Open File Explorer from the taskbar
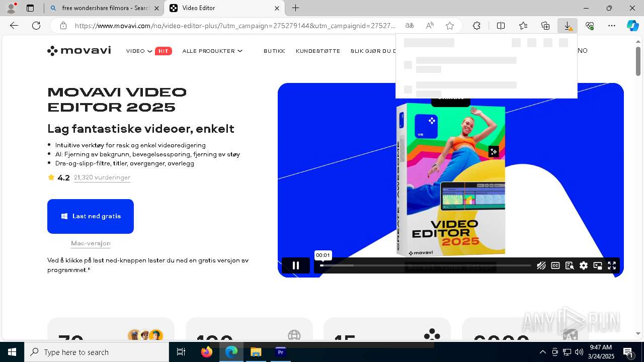The image size is (644, 362). click(256, 352)
